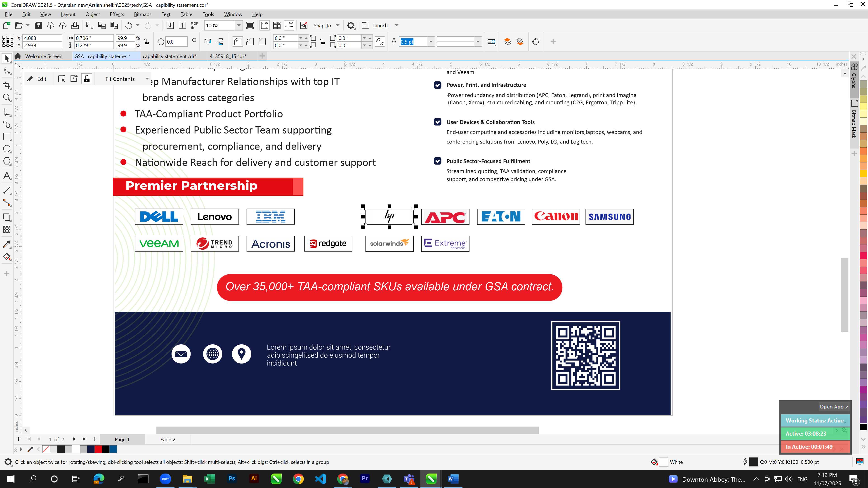Image resolution: width=868 pixels, height=488 pixels.
Task: Select the Shape tool in the toolbox
Action: click(x=7, y=71)
